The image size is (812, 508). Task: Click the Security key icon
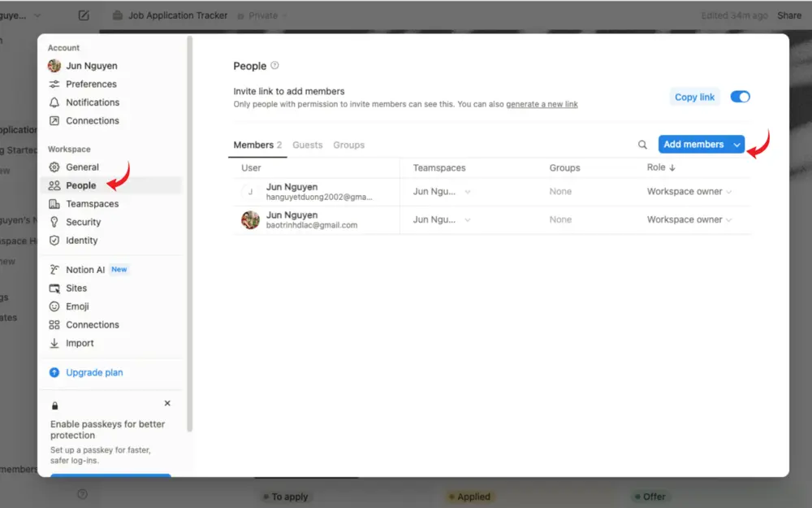[x=54, y=222]
